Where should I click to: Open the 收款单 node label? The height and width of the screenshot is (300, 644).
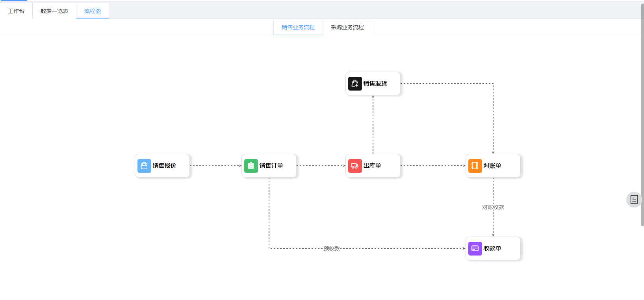492,248
